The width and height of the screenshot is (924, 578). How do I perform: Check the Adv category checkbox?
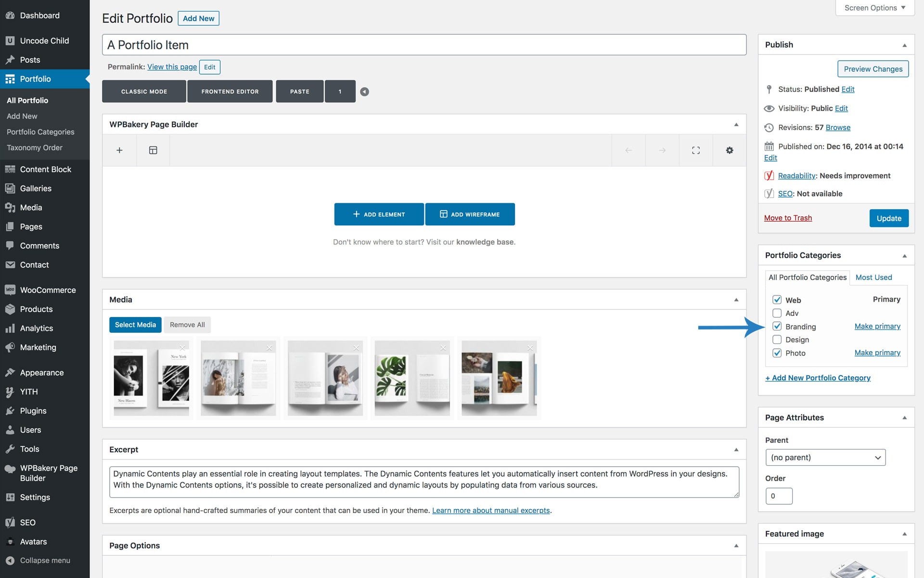coord(777,313)
